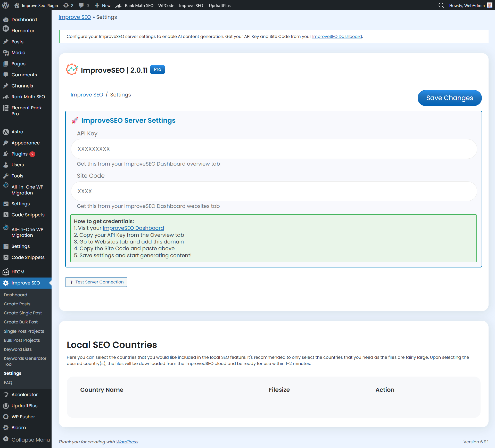
Task: Open the admin bar search magnifier icon
Action: (441, 5)
